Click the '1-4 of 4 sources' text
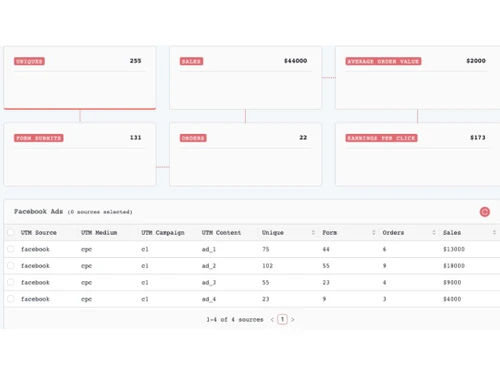 point(235,320)
